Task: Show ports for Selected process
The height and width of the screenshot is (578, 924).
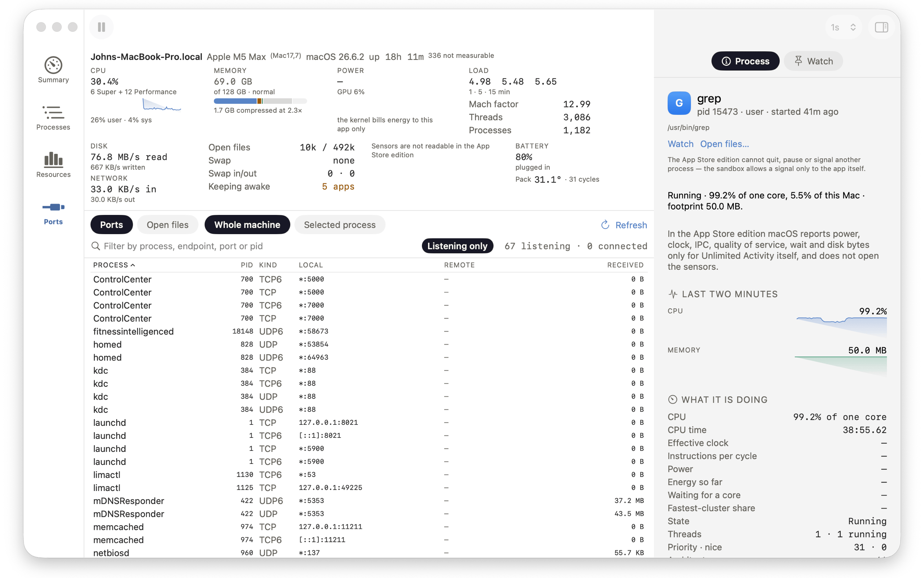Action: 340,225
